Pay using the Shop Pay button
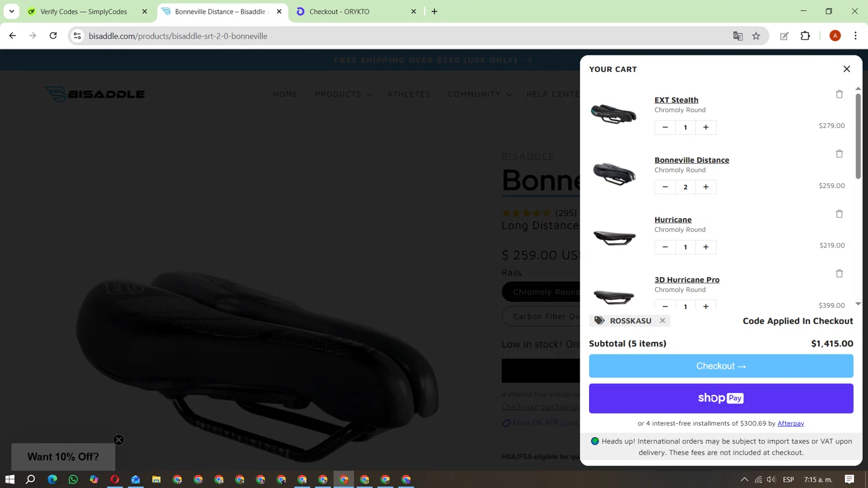868x488 pixels. [721, 398]
